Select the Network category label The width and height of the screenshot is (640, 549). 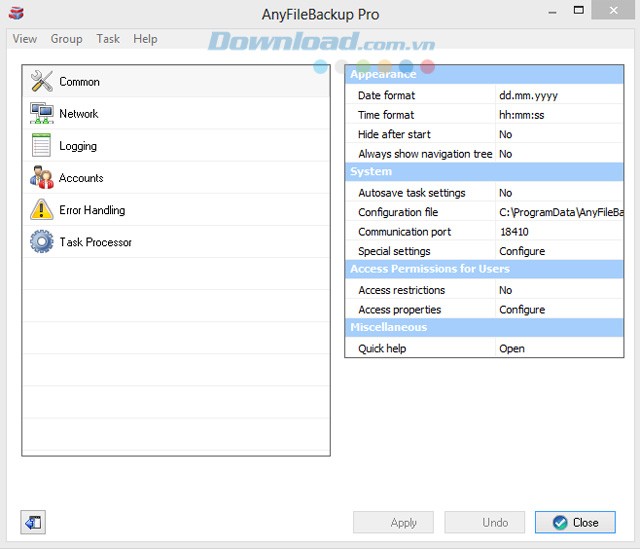pos(79,113)
